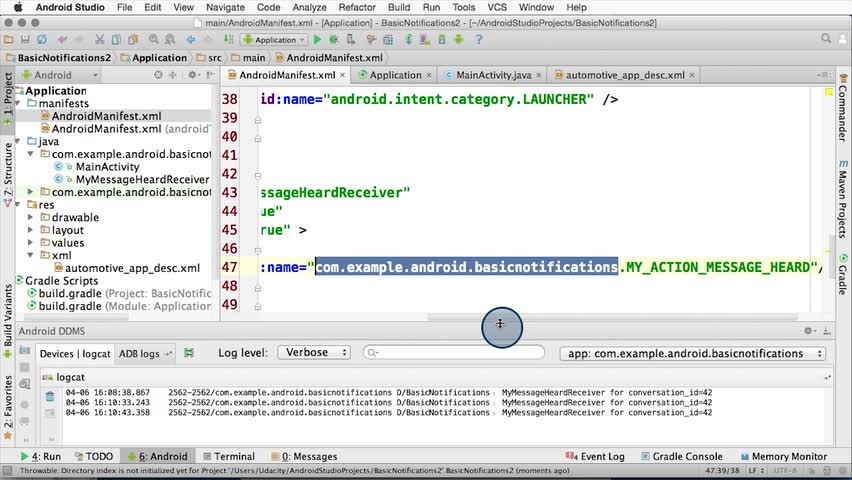Click the Clear logcat trash icon
This screenshot has width=852, height=480.
[50, 396]
